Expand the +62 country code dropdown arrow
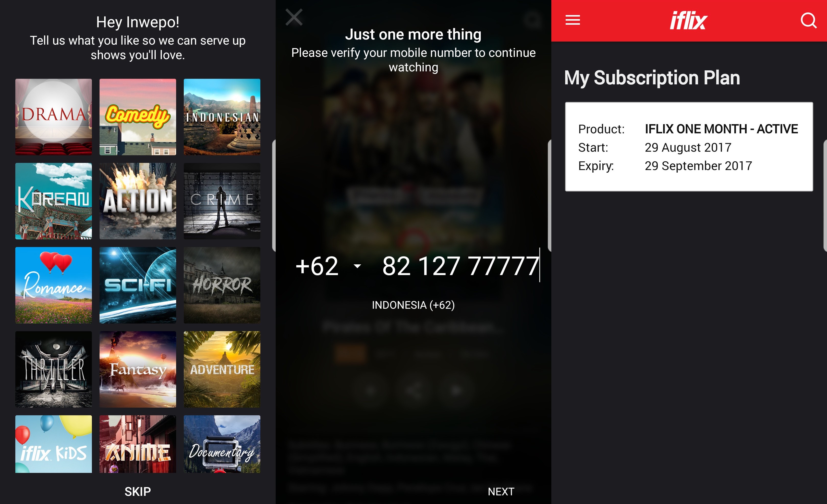827x504 pixels. click(x=357, y=266)
